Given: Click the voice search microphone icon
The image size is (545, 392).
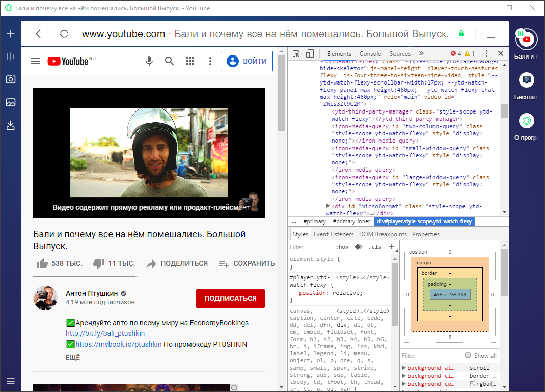Looking at the screenshot, I should click(x=149, y=61).
